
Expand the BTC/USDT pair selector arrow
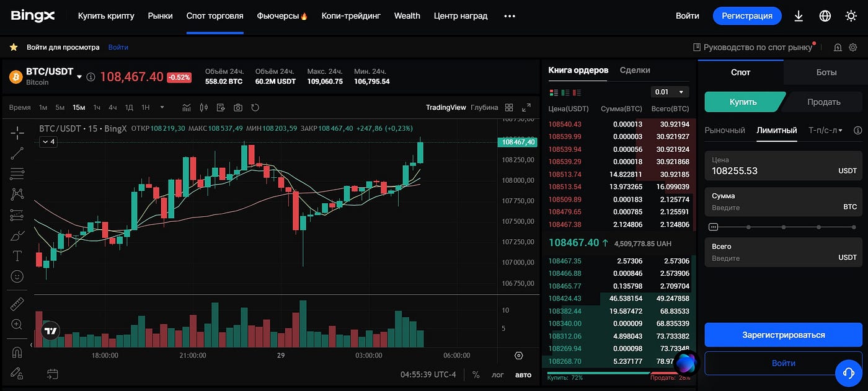point(79,77)
